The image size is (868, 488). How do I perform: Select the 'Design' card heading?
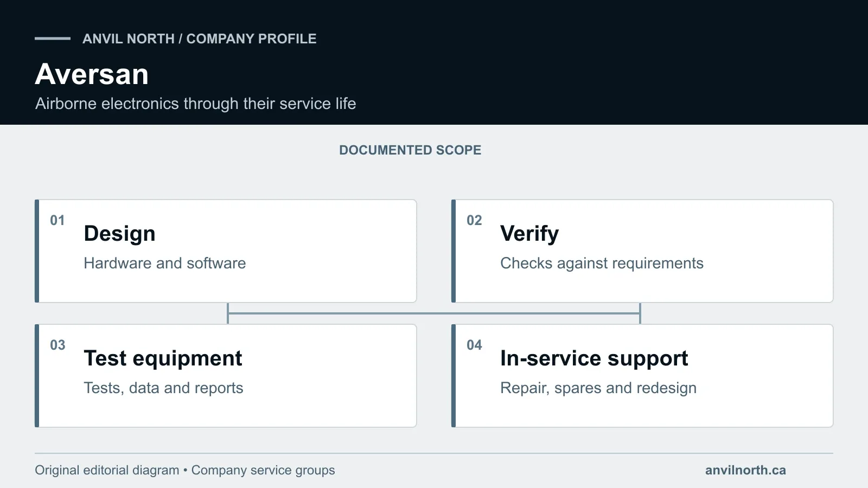pyautogui.click(x=120, y=234)
